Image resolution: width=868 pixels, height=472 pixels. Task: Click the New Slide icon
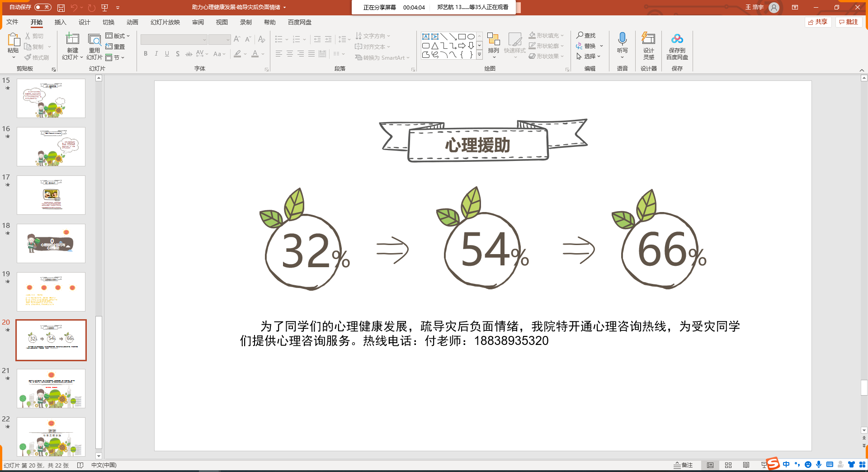[72, 40]
